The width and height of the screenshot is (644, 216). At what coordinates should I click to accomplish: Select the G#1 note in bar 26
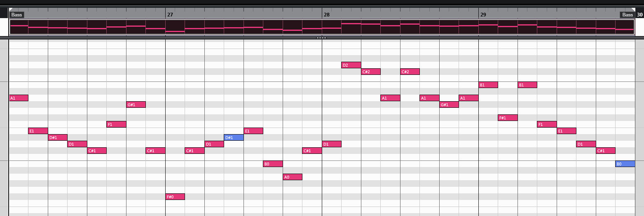click(x=136, y=105)
